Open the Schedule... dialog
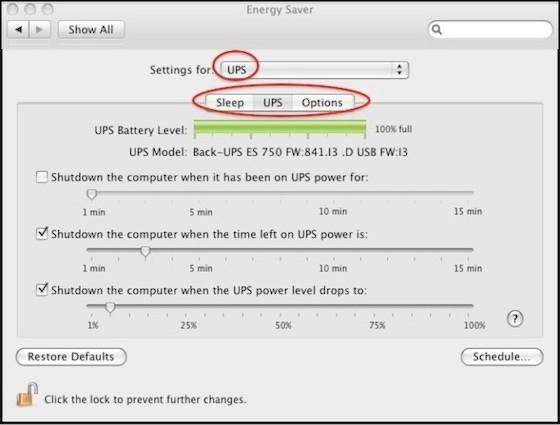The width and height of the screenshot is (560, 425). tap(502, 357)
